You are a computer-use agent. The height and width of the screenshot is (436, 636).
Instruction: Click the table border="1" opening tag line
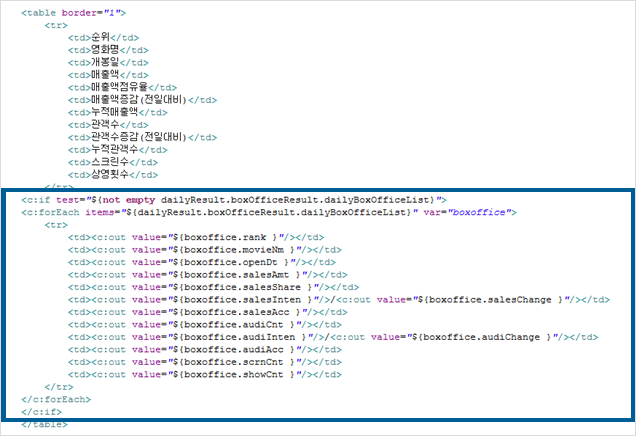point(73,13)
